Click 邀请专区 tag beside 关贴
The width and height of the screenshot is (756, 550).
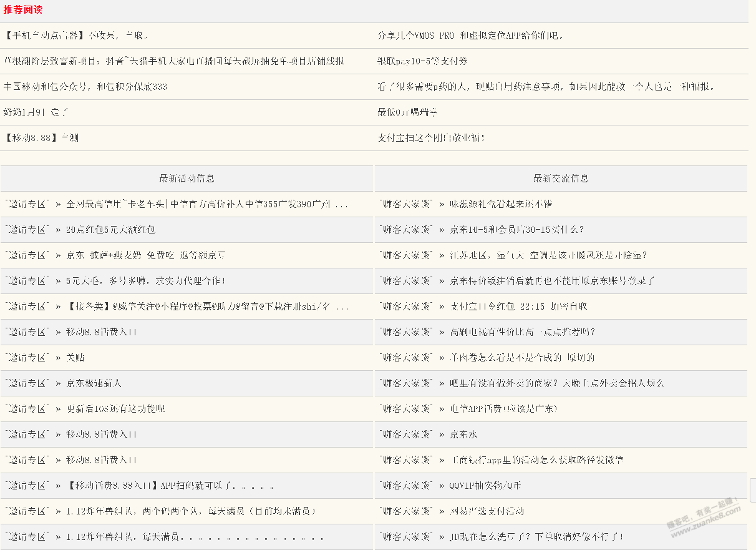[26, 358]
